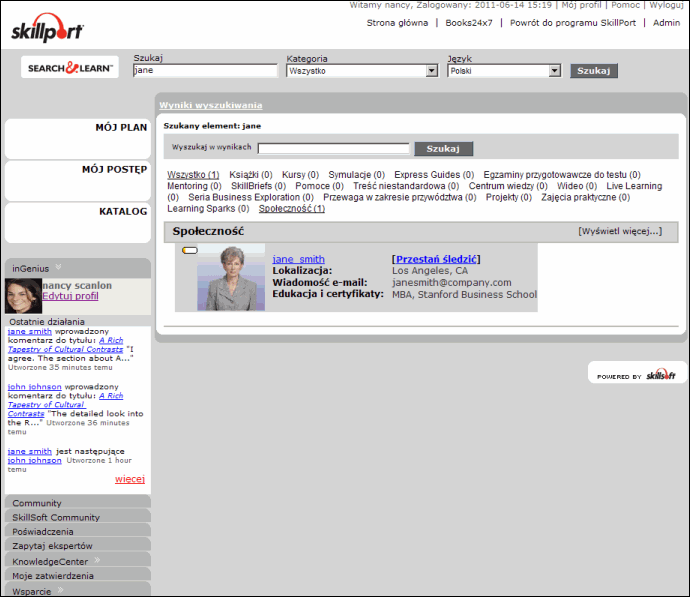Click the Search & Learn logo
This screenshot has width=690, height=597.
tap(70, 68)
